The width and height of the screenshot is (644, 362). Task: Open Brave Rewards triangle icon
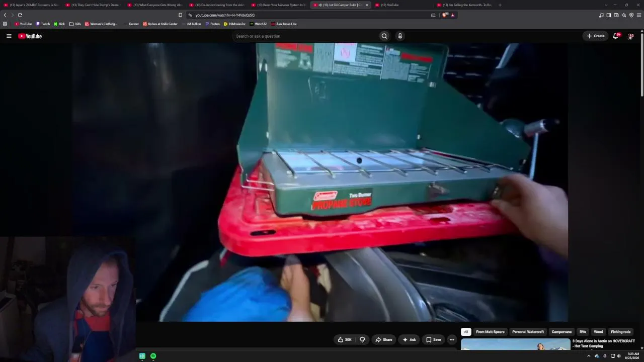(x=452, y=15)
